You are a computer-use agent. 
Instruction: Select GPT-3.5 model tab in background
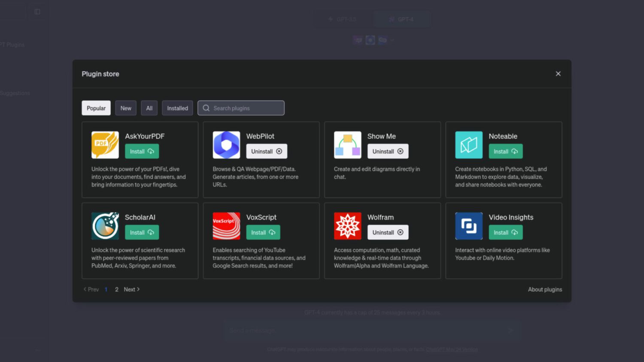[x=343, y=19]
